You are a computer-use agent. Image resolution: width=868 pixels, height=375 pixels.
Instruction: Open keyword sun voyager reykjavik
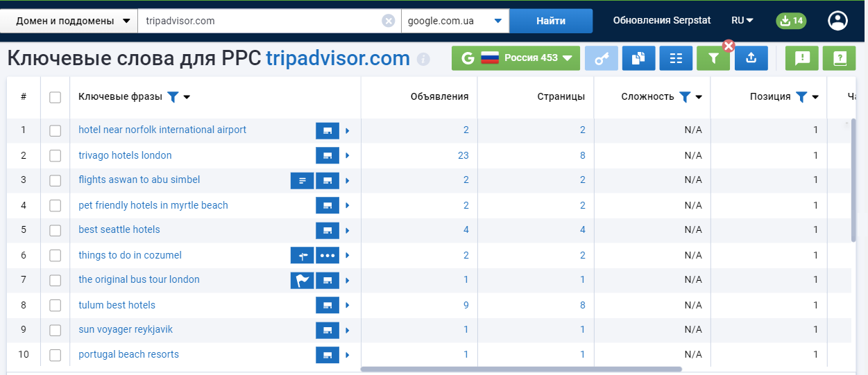[x=126, y=329]
